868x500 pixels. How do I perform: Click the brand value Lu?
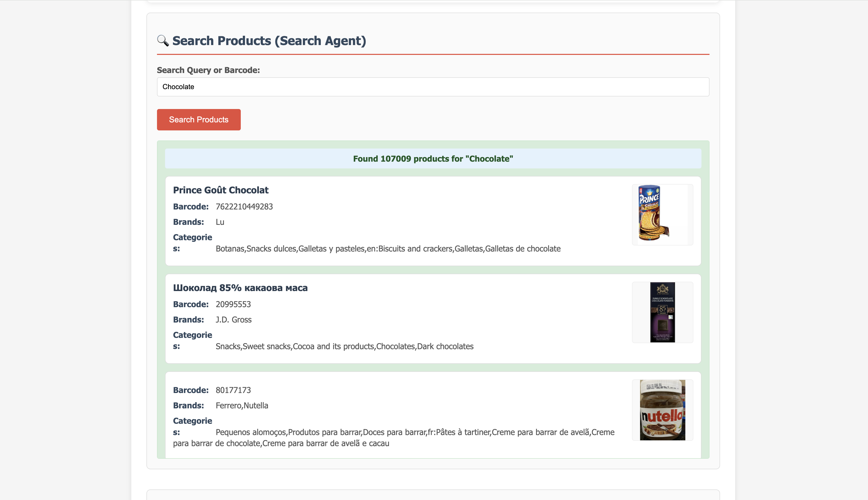[x=220, y=222]
